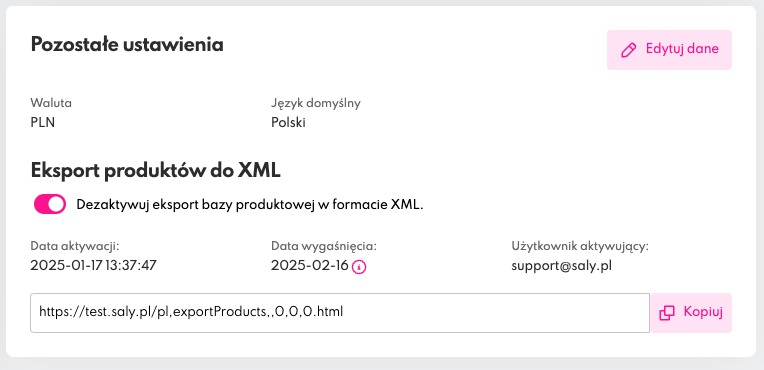Open Edytuj dane to edit settings
This screenshot has height=370, width=764.
coord(669,50)
